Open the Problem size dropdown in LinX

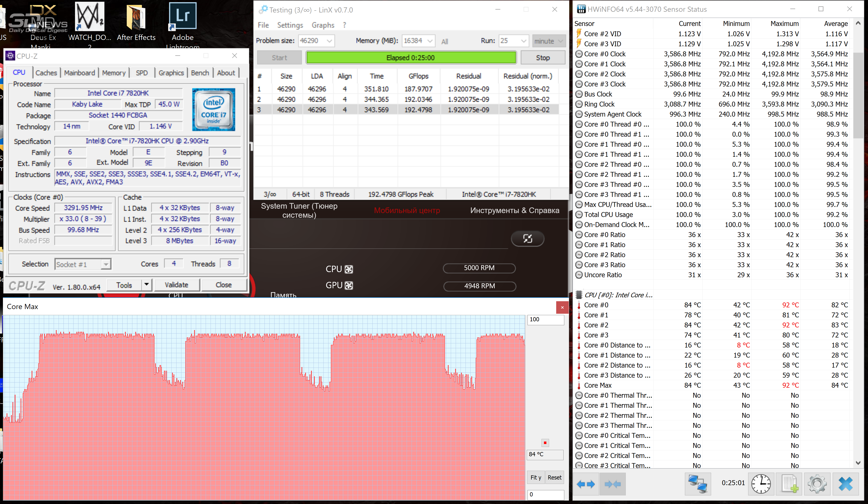point(329,41)
